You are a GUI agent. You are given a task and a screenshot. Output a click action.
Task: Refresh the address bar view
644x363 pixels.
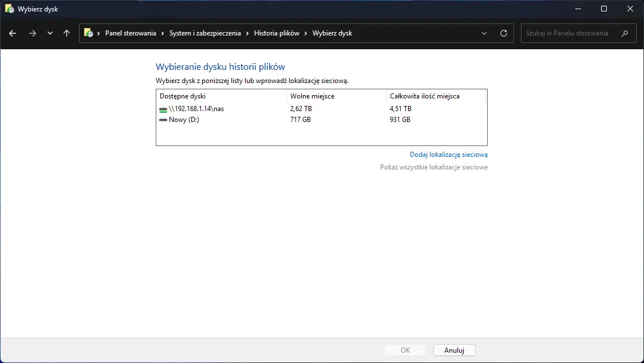(504, 33)
